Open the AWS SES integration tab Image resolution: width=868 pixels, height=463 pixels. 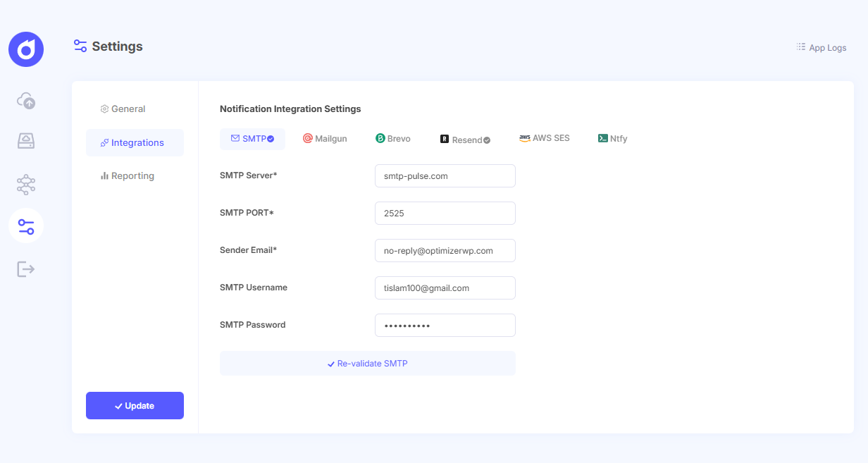544,138
